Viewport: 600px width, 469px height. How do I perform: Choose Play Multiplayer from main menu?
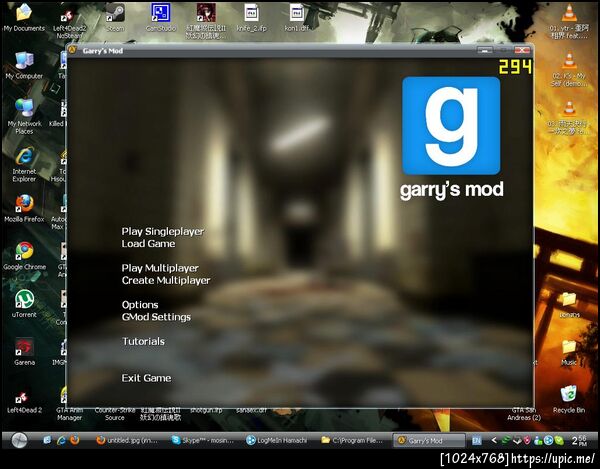click(x=160, y=268)
